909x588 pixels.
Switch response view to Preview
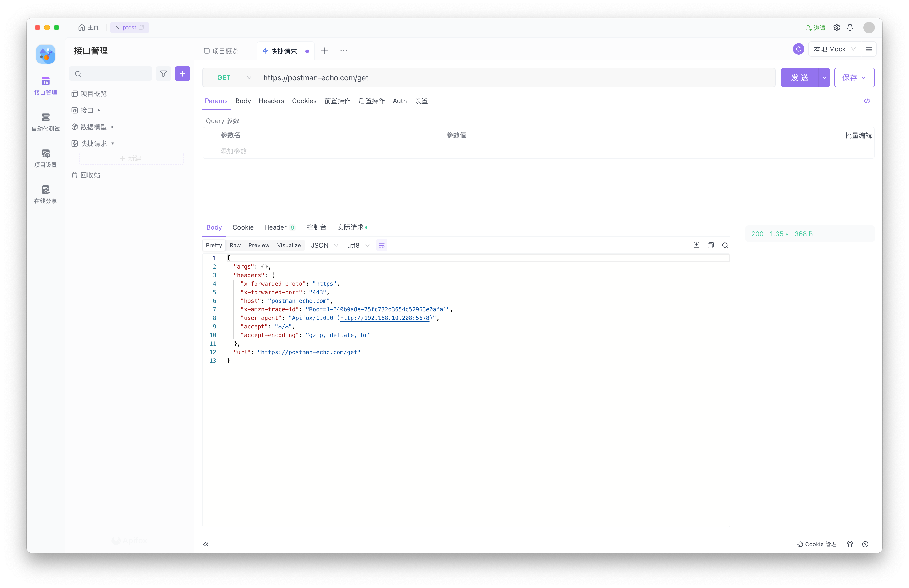258,245
